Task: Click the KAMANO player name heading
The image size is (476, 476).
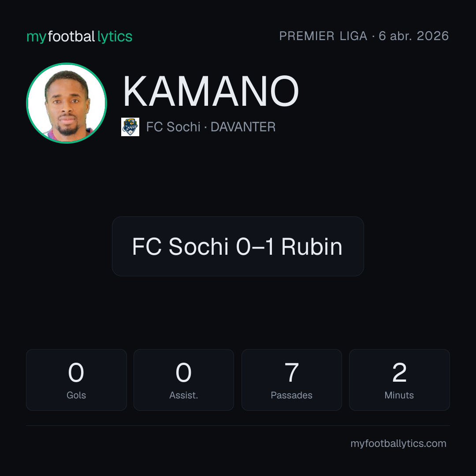Action: click(211, 91)
